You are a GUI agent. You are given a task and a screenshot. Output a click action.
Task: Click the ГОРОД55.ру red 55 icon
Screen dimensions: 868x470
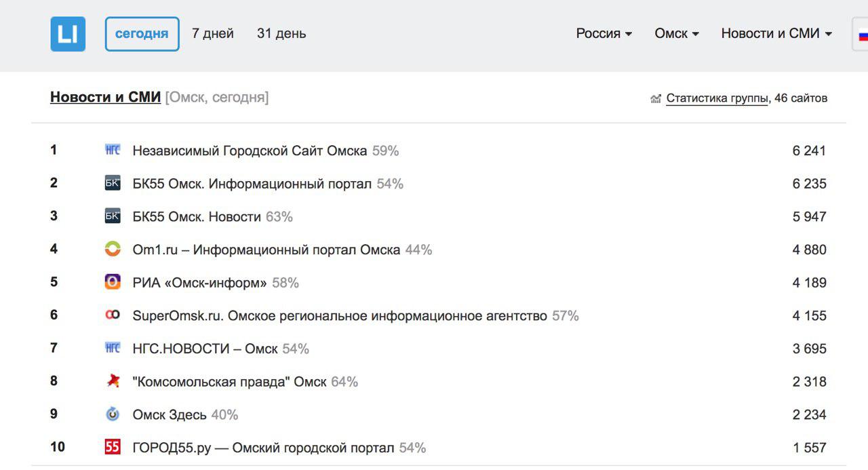point(113,447)
